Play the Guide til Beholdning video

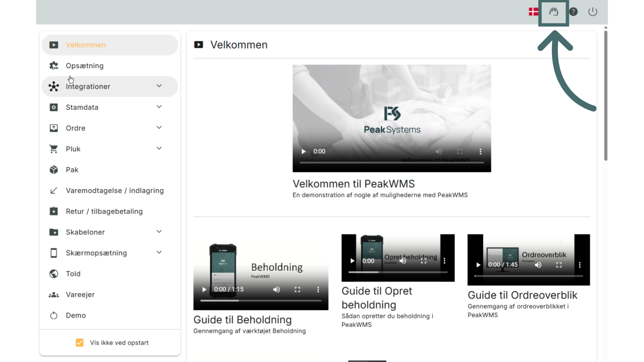coord(204,290)
